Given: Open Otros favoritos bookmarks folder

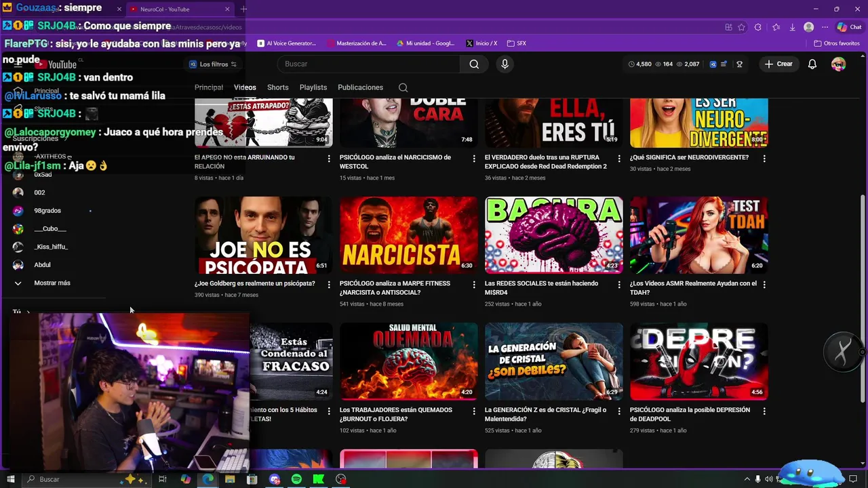Looking at the screenshot, I should (x=837, y=43).
